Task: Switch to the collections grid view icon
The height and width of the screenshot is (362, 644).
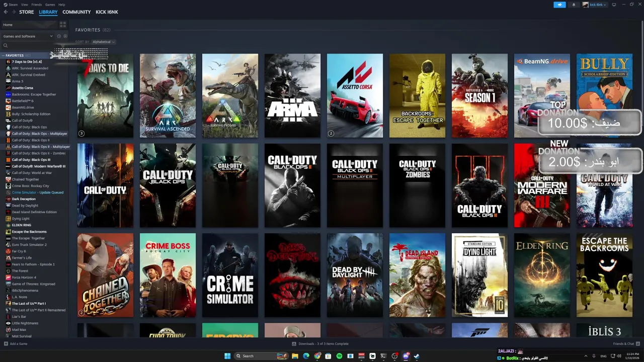Action: (x=63, y=24)
